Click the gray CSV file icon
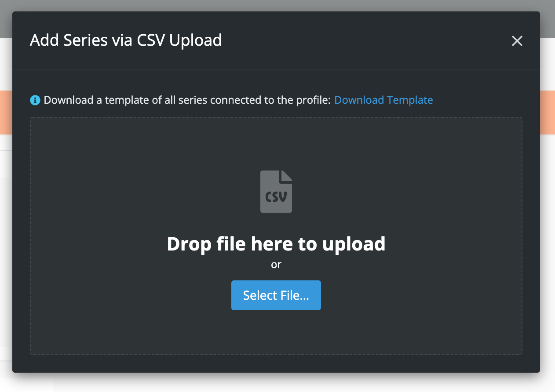555x392 pixels. [276, 192]
